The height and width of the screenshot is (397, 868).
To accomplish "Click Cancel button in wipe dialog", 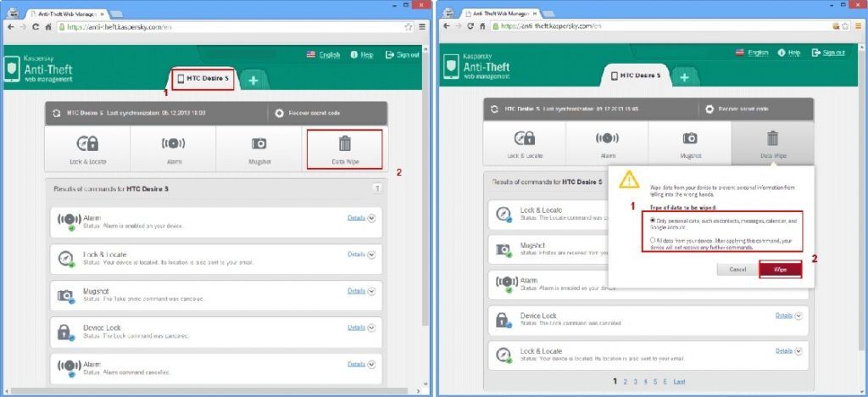I will (x=737, y=269).
